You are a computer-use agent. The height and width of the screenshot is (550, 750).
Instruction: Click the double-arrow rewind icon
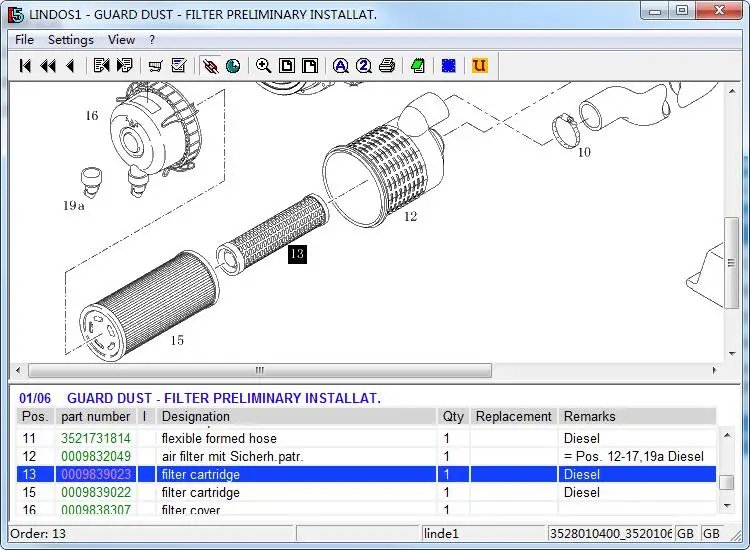48,66
